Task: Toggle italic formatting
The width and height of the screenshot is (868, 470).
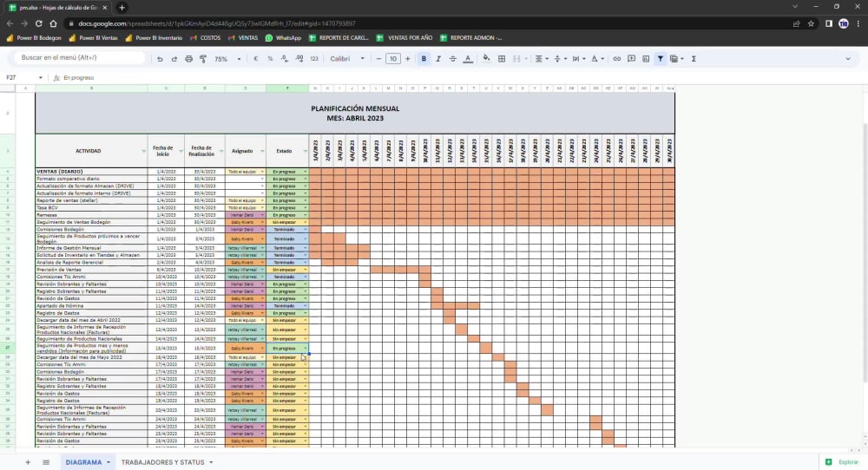Action: pos(438,59)
